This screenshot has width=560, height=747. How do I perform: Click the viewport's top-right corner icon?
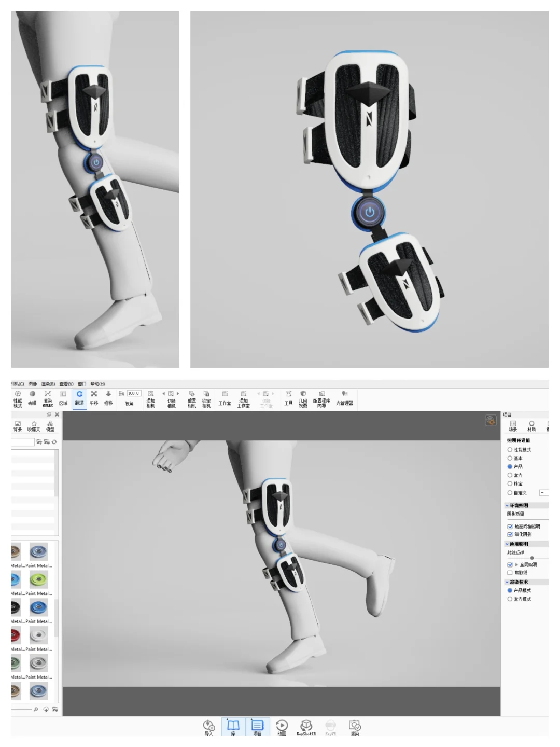491,420
